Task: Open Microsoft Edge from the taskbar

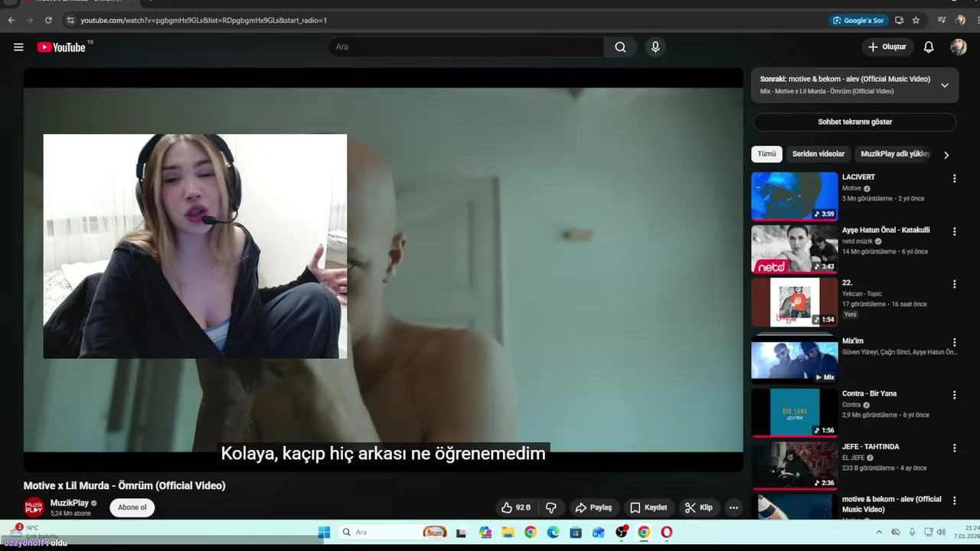Action: [x=553, y=532]
